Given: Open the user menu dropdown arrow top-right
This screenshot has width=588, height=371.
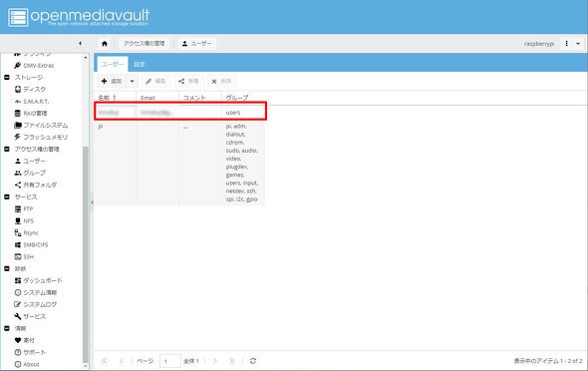Looking at the screenshot, I should [578, 44].
